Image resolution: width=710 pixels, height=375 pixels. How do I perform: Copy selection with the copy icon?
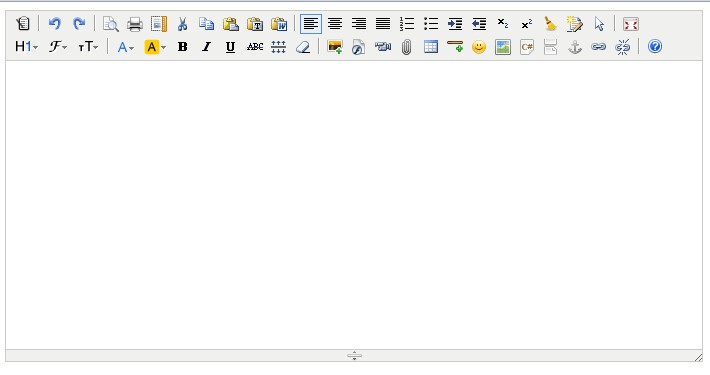tap(206, 24)
